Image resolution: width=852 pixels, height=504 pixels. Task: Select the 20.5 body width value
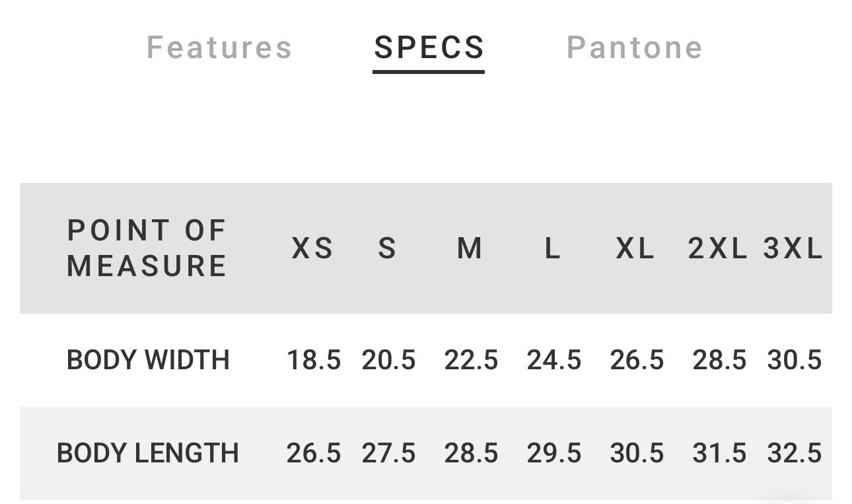pos(389,361)
